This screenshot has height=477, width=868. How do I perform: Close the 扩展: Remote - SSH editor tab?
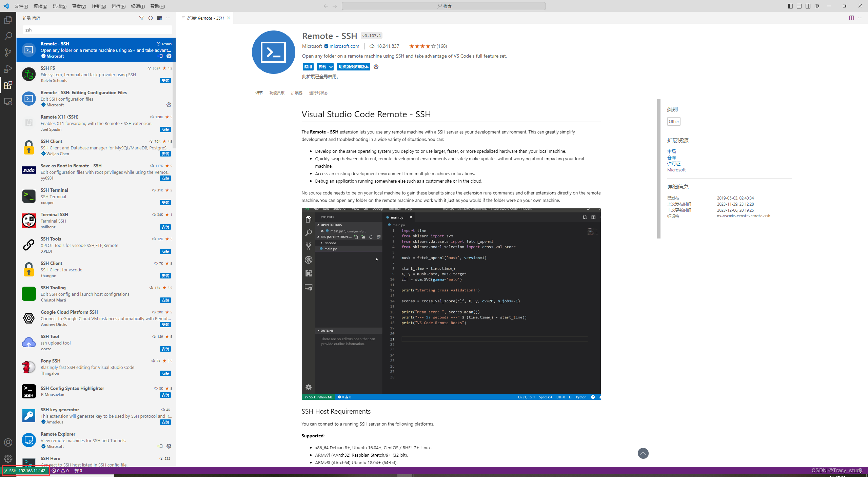229,18
